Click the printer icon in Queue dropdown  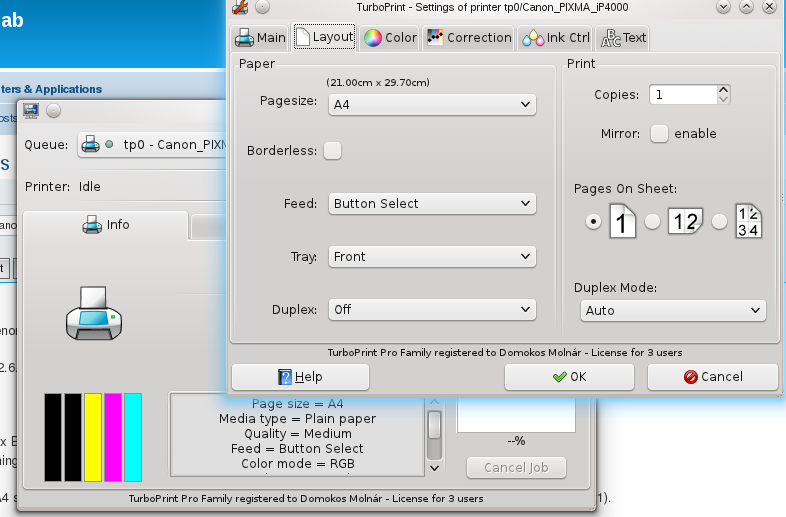coord(90,144)
